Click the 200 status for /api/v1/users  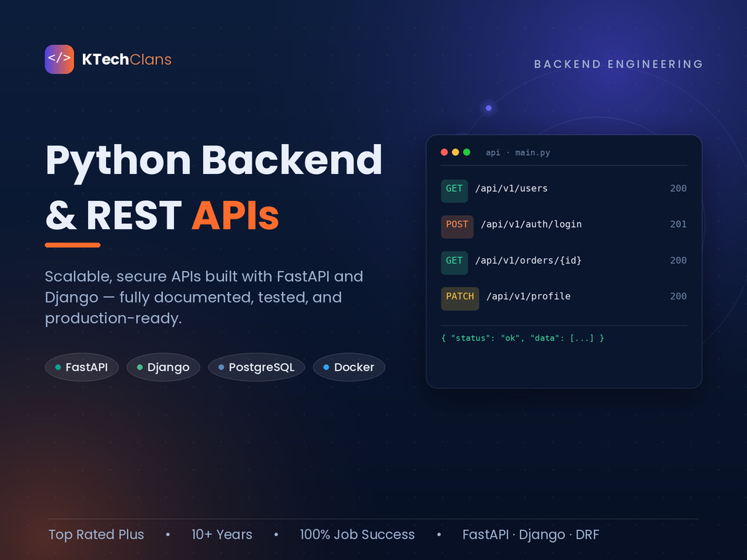(x=678, y=189)
